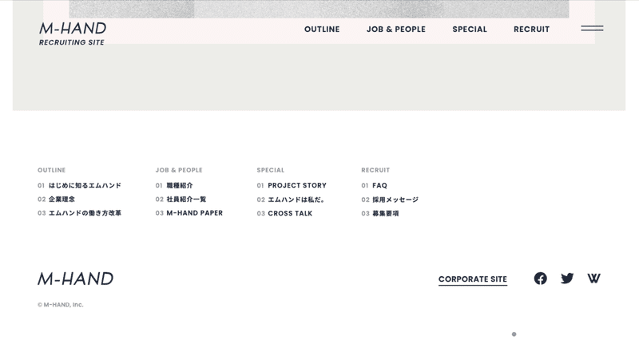Open the Facebook icon link

541,279
